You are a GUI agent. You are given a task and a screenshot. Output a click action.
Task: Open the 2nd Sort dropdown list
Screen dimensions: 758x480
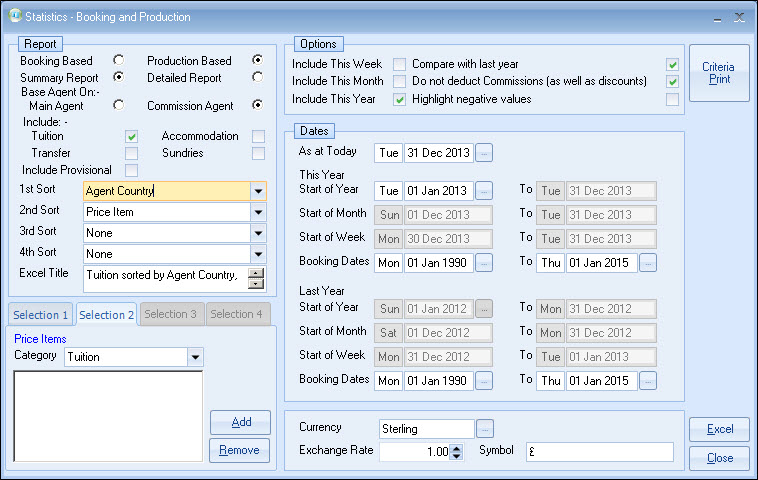coord(258,212)
